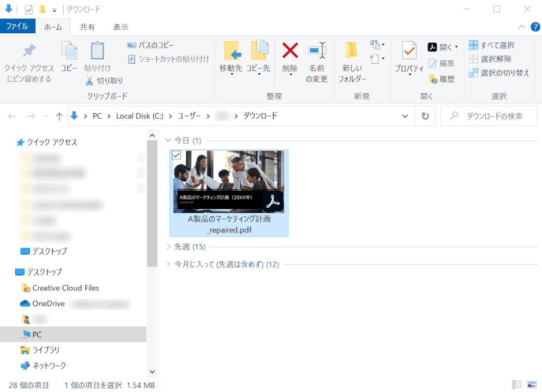
Task: Open the Copy to (コピー先) menu
Action: (258, 58)
